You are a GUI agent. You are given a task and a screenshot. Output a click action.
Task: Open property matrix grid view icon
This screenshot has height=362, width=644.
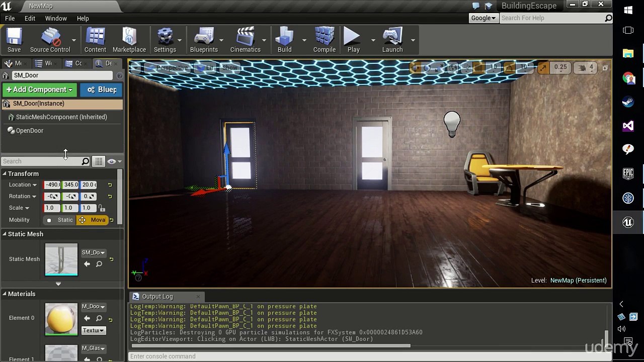click(99, 161)
